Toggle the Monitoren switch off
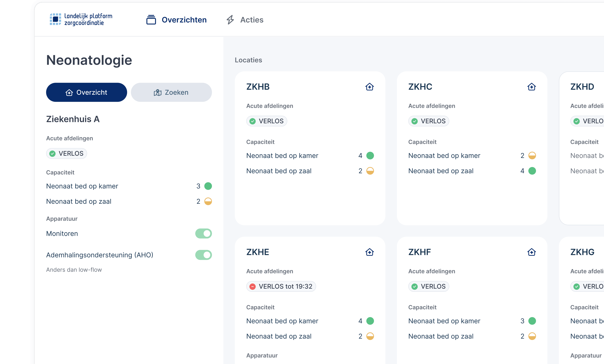604x364 pixels. 203,234
